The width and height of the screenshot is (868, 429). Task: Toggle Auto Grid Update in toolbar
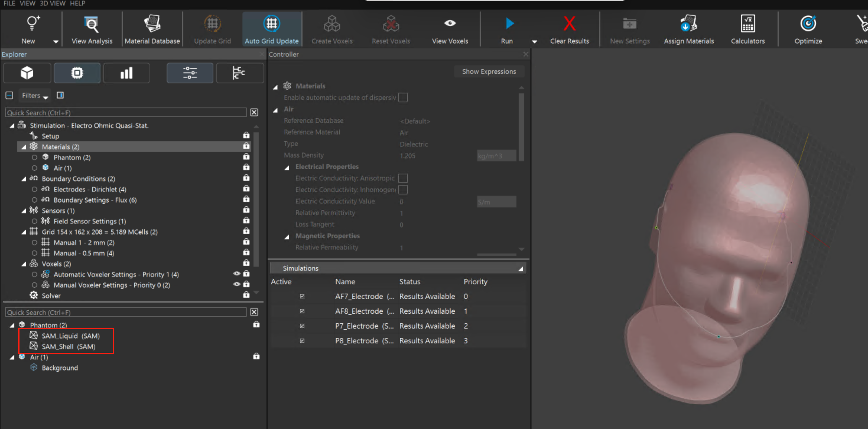point(271,29)
